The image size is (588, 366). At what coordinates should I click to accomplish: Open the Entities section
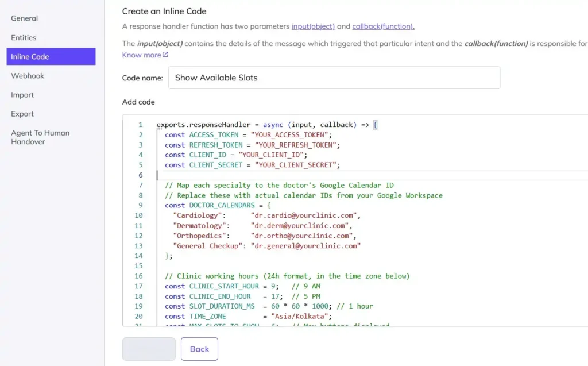[x=24, y=37]
